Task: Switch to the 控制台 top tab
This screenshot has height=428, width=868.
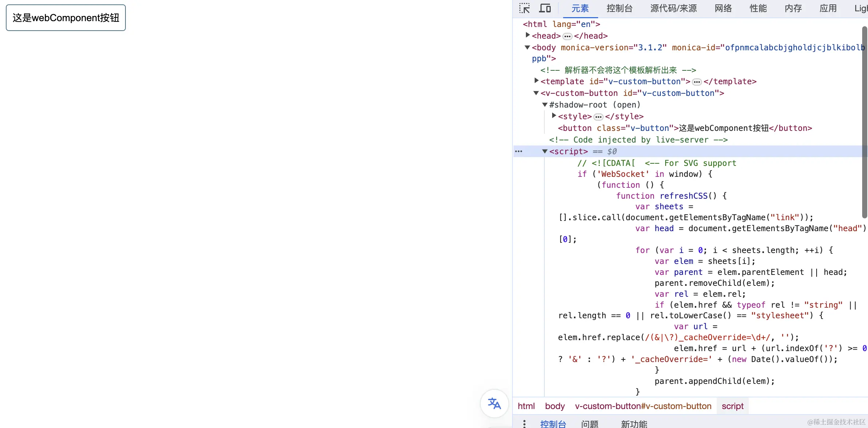Action: (619, 8)
